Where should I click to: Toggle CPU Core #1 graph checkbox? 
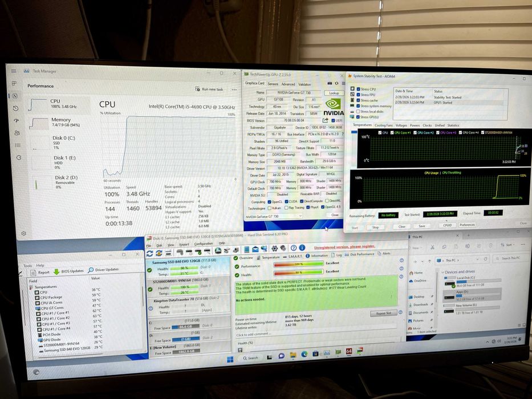click(x=392, y=133)
